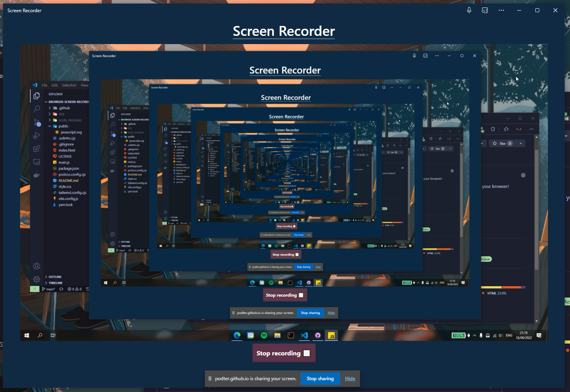
Task: Collapse BROWSER-SCREEN-RECORD root in the largest Explorer
Action: point(67,102)
